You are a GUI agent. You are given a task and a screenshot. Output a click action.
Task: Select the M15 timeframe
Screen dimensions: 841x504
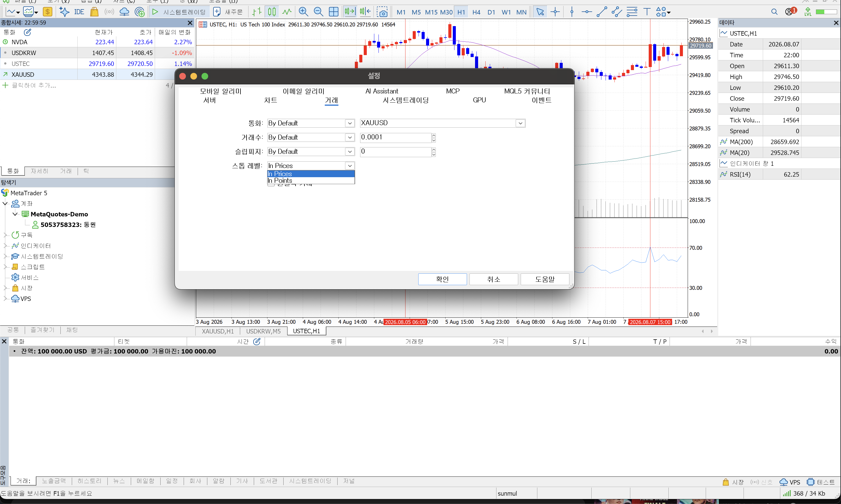pyautogui.click(x=431, y=12)
